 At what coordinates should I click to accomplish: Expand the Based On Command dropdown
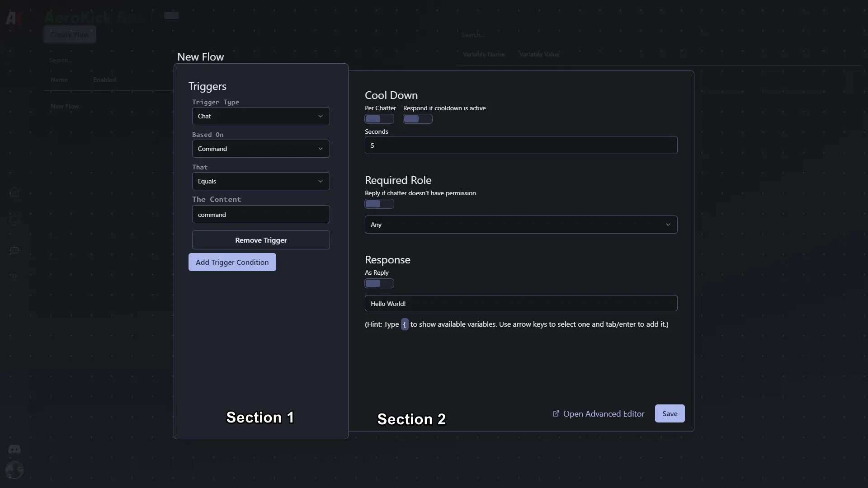[260, 148]
